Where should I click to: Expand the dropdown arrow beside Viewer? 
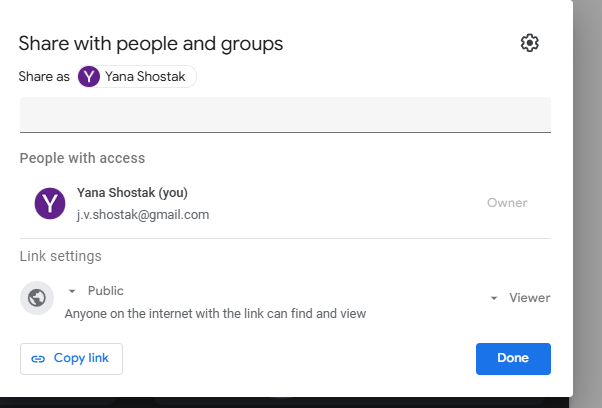coord(494,298)
